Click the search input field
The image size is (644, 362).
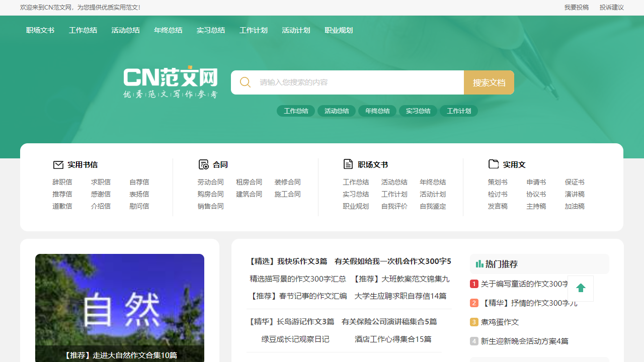(x=352, y=82)
